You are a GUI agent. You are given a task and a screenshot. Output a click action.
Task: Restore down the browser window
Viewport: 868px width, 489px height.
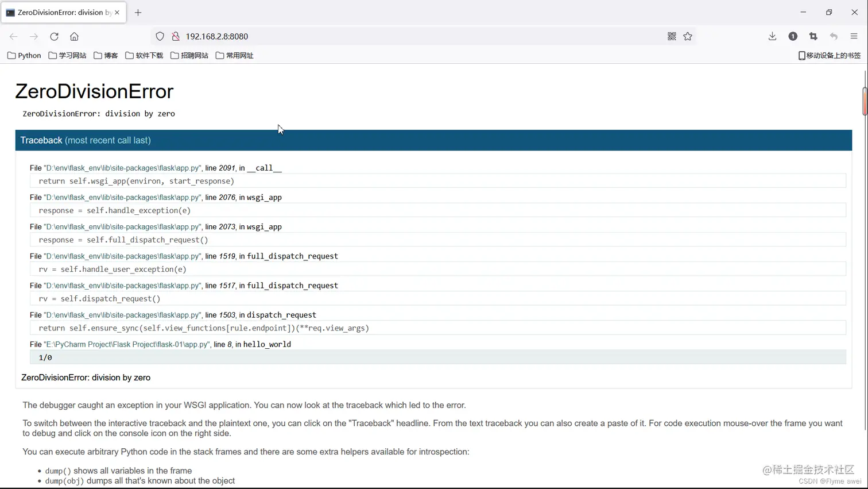pyautogui.click(x=829, y=12)
